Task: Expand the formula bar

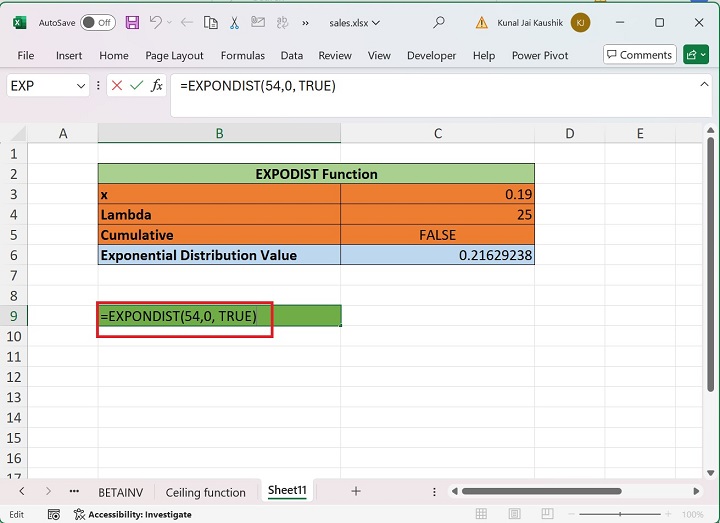Action: (x=705, y=85)
